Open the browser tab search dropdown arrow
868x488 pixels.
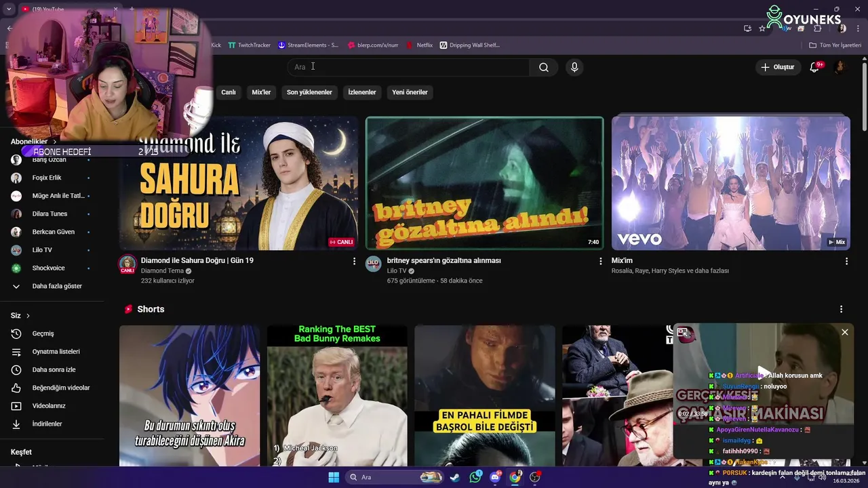tap(9, 9)
